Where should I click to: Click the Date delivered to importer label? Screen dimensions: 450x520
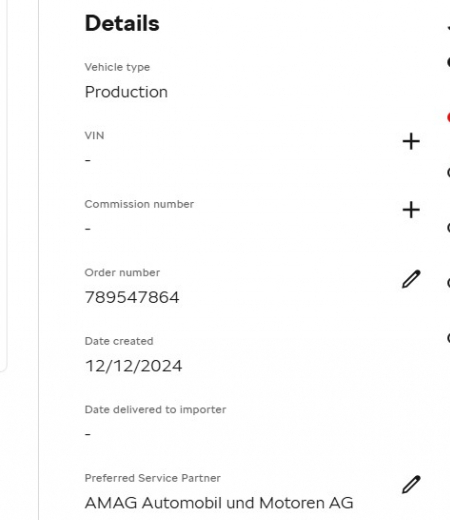[155, 410]
